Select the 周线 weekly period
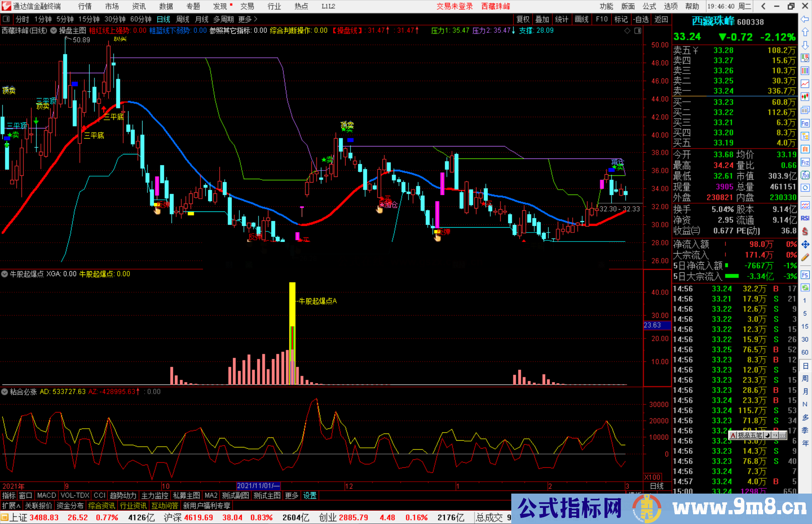The image size is (812, 524). coord(183,19)
